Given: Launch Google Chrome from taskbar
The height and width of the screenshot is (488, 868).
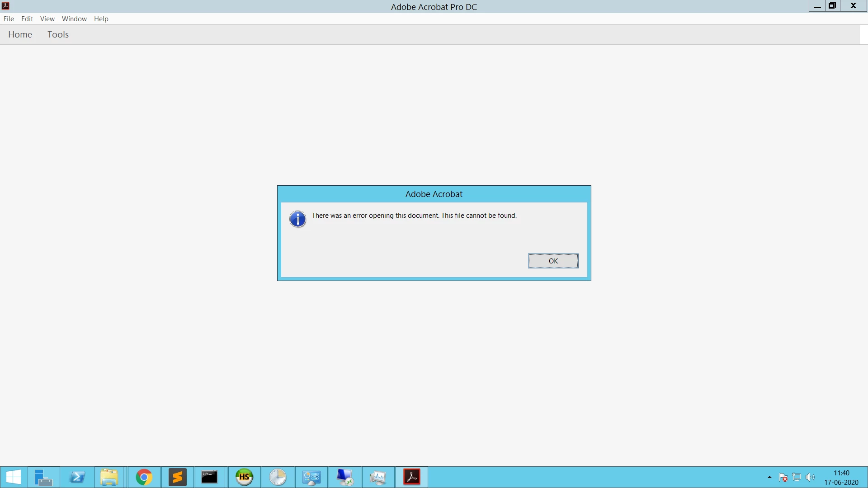Looking at the screenshot, I should [x=144, y=477].
